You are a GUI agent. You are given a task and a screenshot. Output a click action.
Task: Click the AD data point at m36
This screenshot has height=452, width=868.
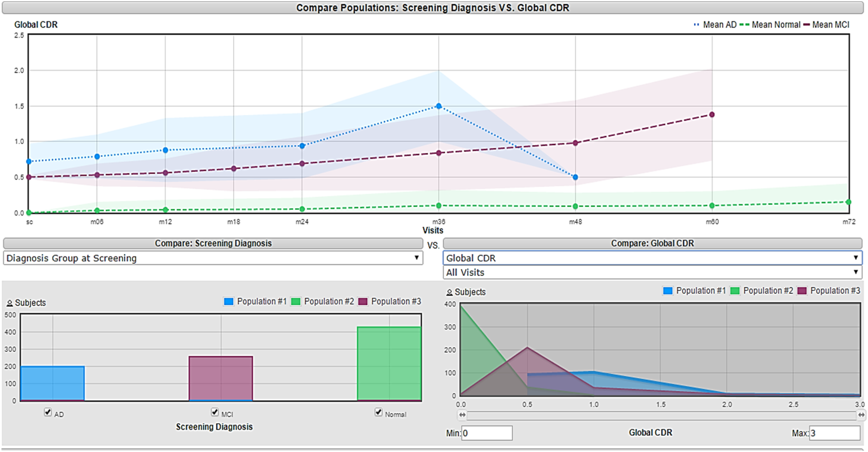438,106
